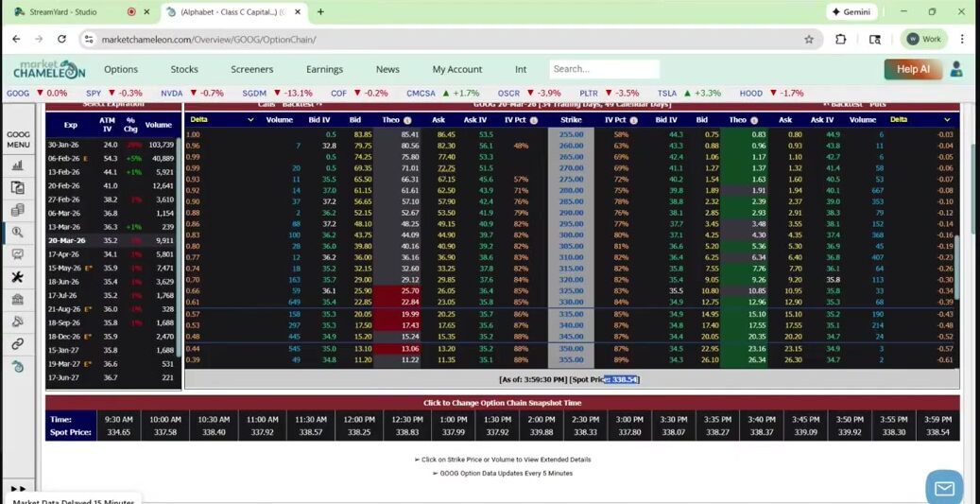Select the 9:30 AM snapshot time
Image resolution: width=980 pixels, height=504 pixels.
118,426
